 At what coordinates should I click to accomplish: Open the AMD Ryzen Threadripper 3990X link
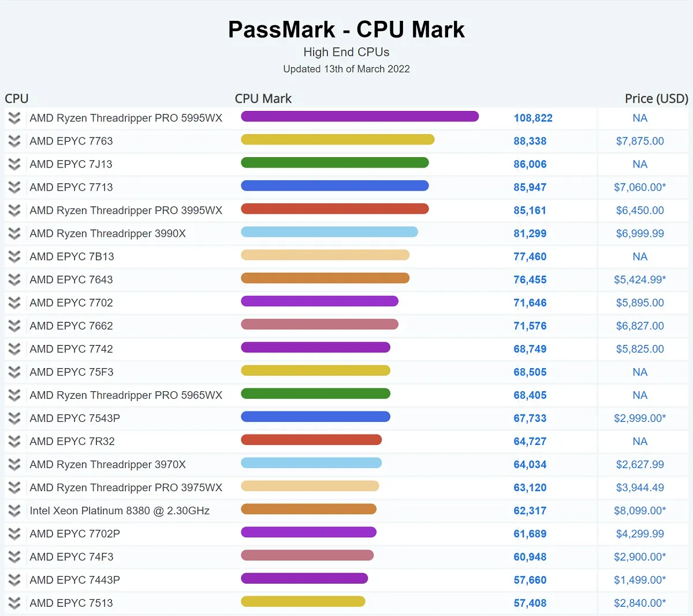(107, 233)
